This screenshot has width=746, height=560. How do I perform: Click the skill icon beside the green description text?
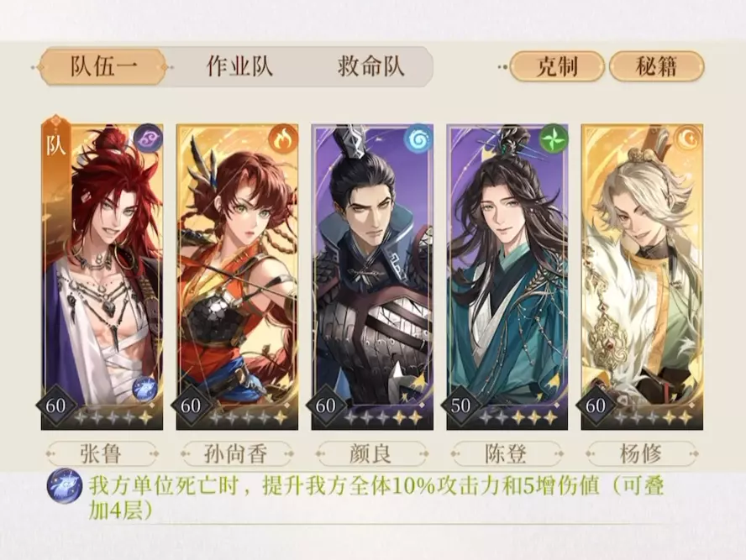pyautogui.click(x=64, y=486)
